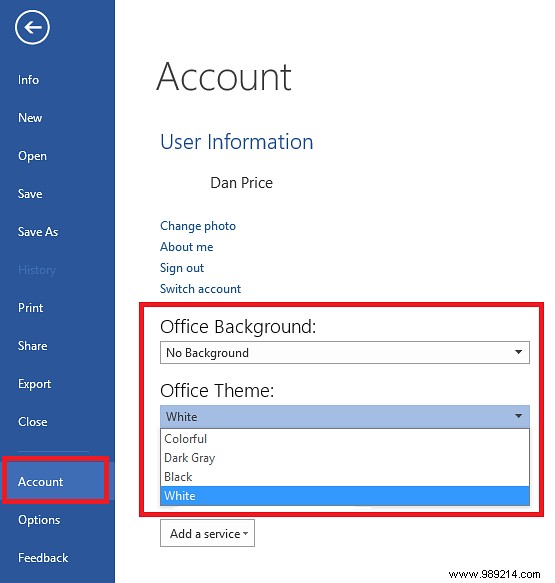The image size is (555, 583).
Task: Choose Export from the sidebar
Action: point(34,384)
